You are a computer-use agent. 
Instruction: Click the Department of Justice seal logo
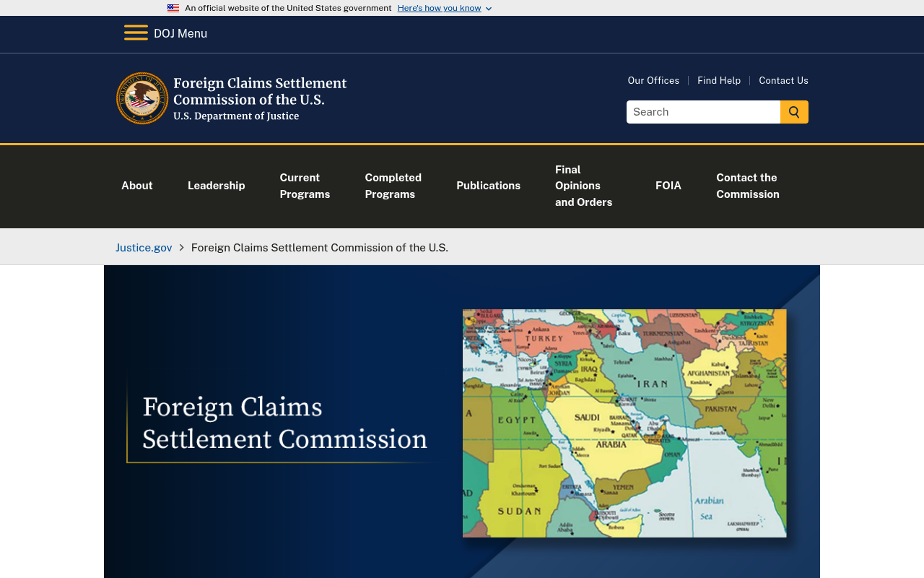coord(142,98)
